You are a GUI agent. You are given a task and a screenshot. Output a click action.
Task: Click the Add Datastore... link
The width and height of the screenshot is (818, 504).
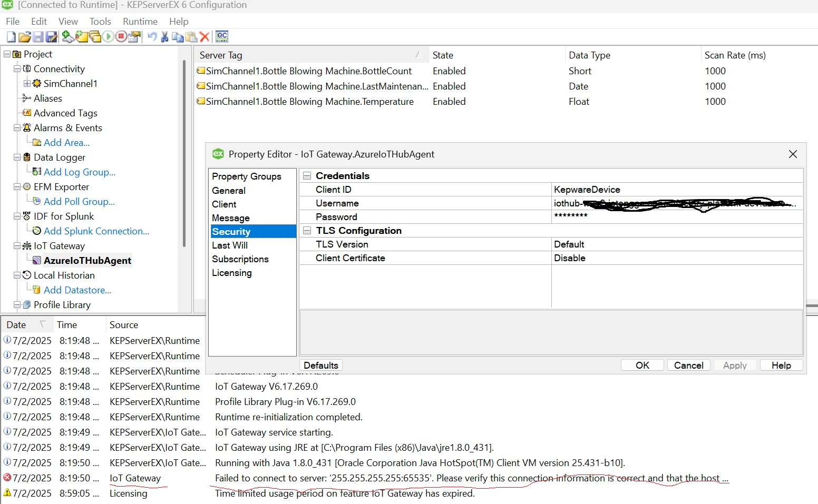coord(77,290)
